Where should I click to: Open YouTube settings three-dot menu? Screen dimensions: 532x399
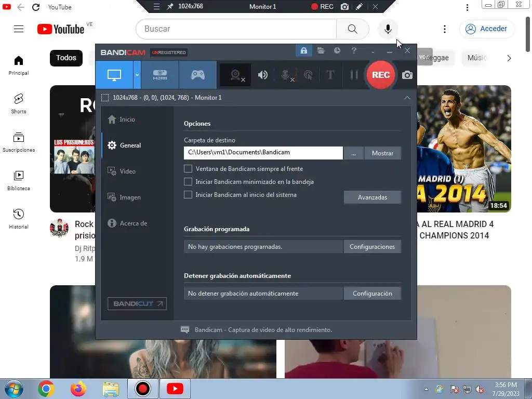pyautogui.click(x=445, y=29)
